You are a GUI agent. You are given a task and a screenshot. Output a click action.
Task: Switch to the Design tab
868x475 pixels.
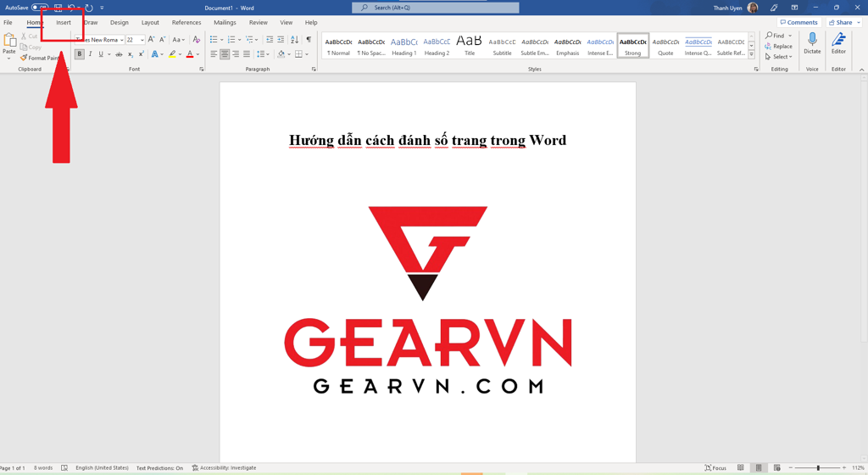point(119,23)
